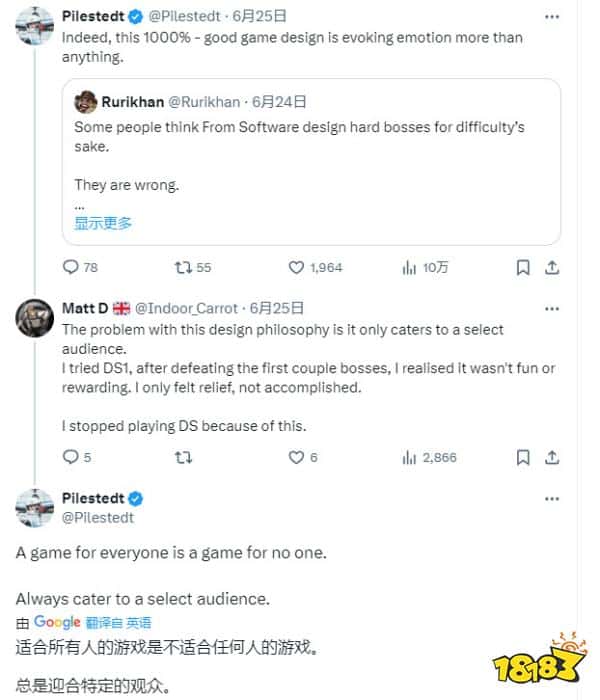
Task: Share Matt D's tweet
Action: tap(552, 457)
